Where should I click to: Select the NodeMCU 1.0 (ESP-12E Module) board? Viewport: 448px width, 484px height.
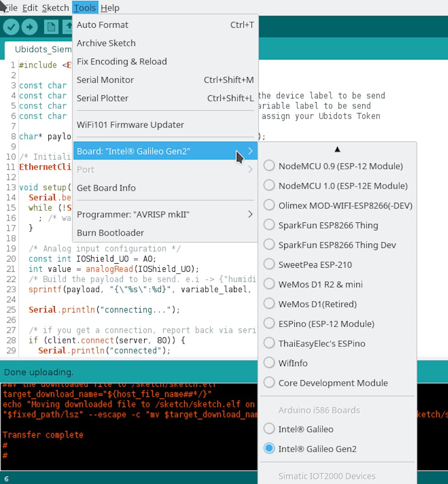click(x=337, y=186)
